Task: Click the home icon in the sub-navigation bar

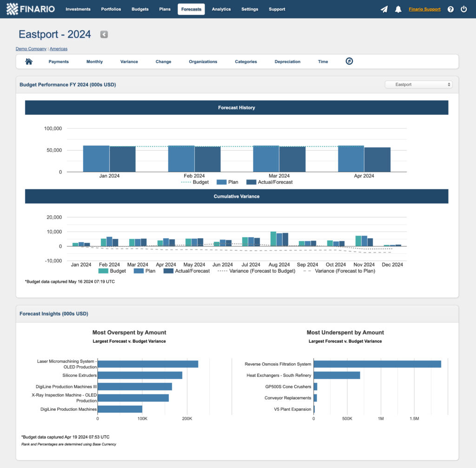Action: (x=28, y=61)
